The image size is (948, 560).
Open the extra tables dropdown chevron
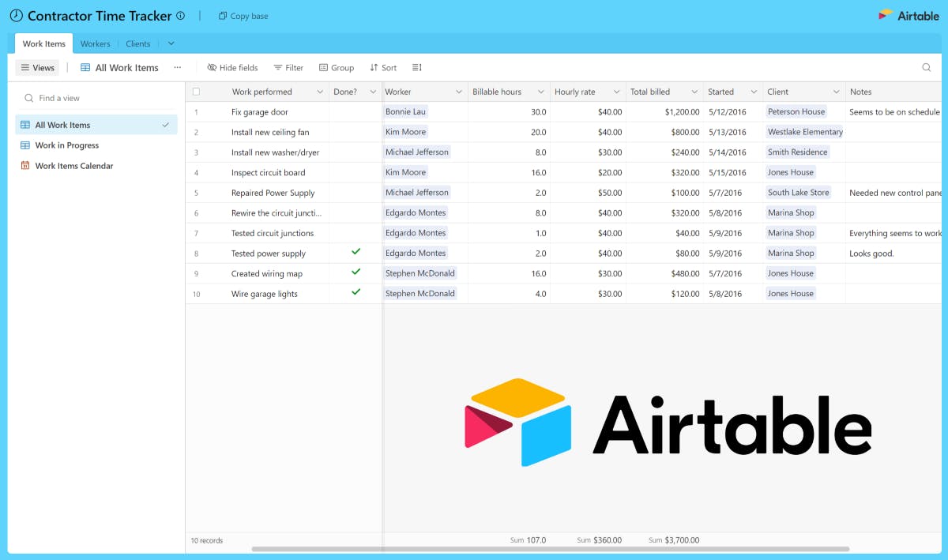[171, 43]
